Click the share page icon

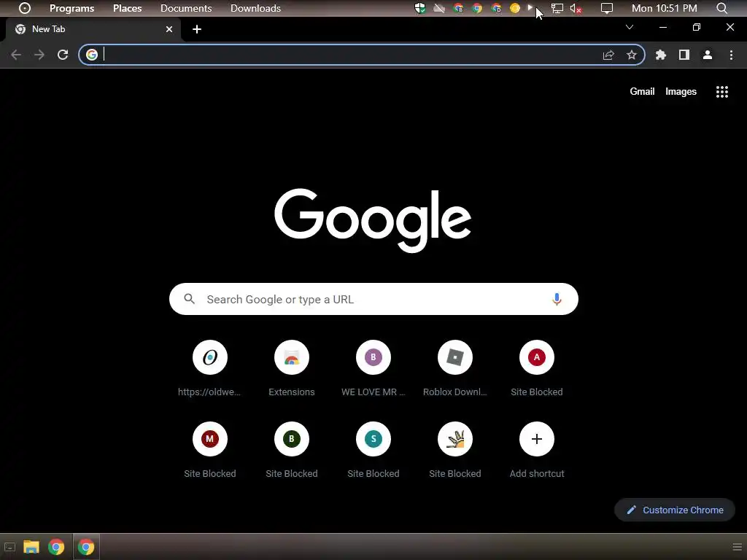608,55
